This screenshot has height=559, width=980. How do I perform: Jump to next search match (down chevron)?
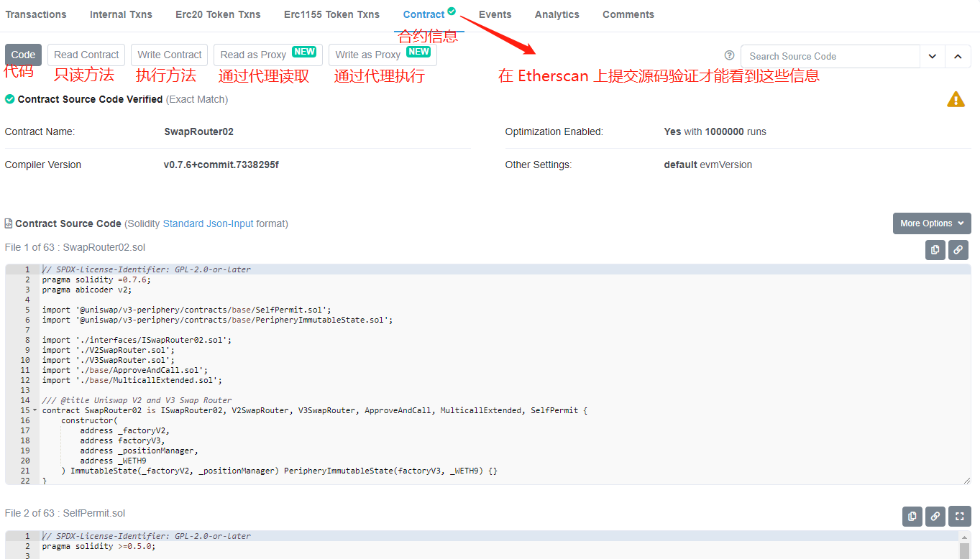point(933,56)
